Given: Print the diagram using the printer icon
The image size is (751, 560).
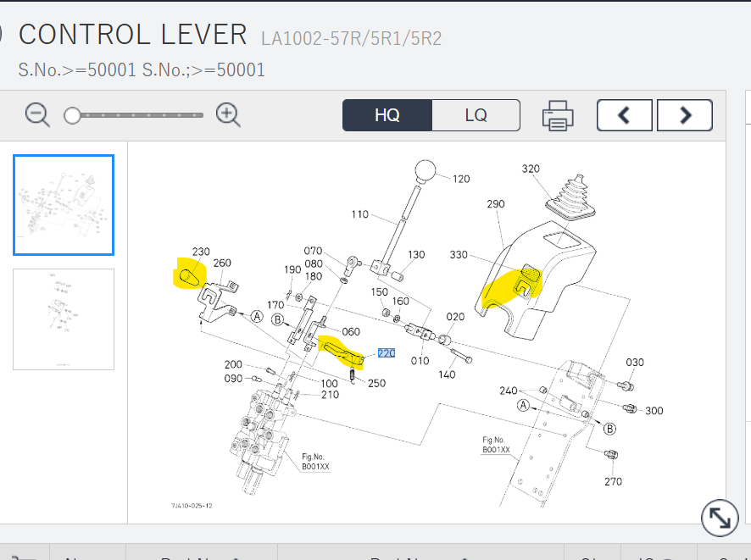Looking at the screenshot, I should pos(558,115).
